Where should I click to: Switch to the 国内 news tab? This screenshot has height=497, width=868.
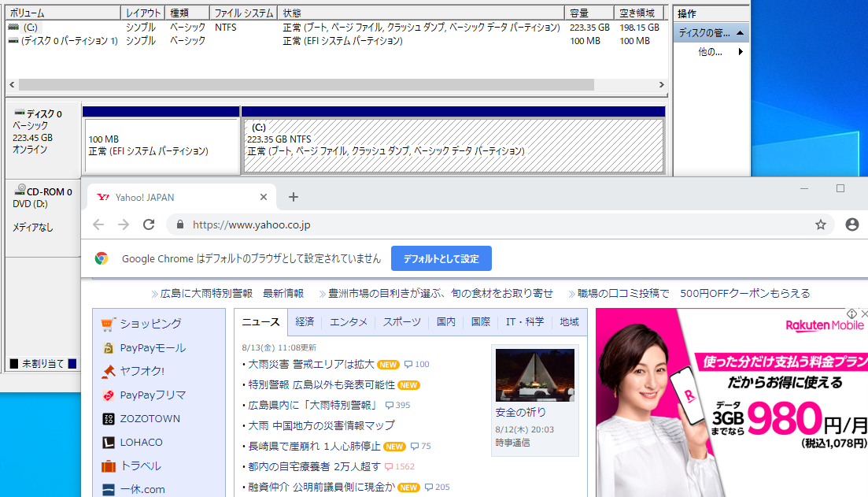(x=445, y=322)
